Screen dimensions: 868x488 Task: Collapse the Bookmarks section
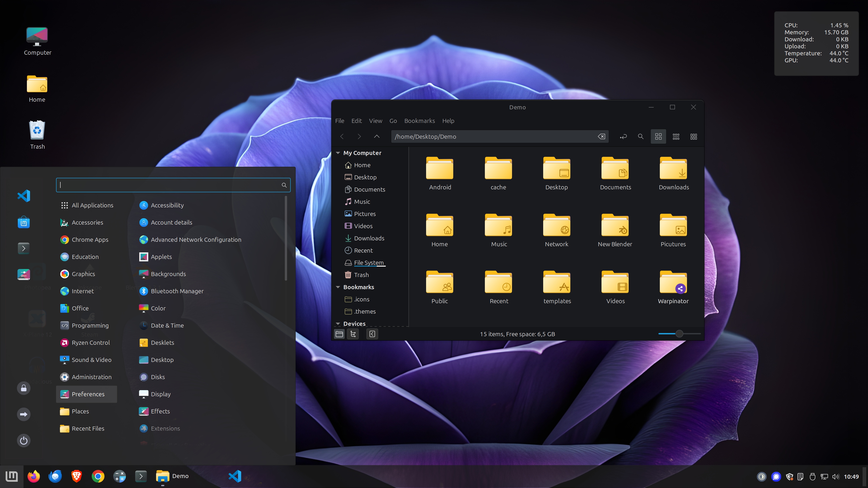[x=338, y=287]
